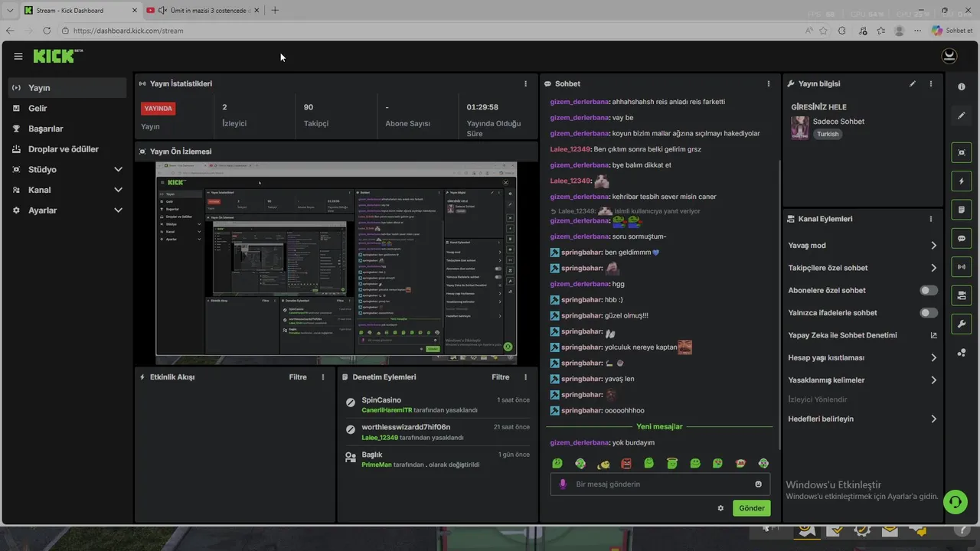Viewport: 980px width, 551px height.
Task: Open Yavaş mod options chevron
Action: pyautogui.click(x=933, y=246)
